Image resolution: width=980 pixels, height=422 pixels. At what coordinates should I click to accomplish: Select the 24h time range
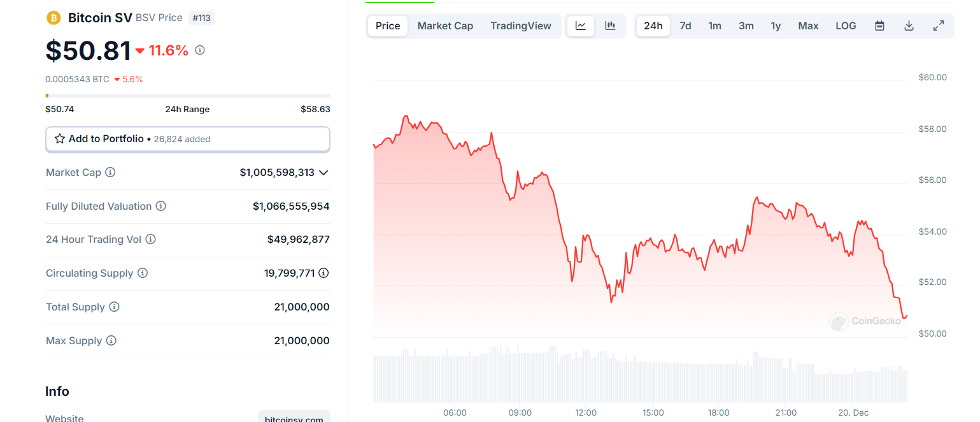tap(653, 26)
